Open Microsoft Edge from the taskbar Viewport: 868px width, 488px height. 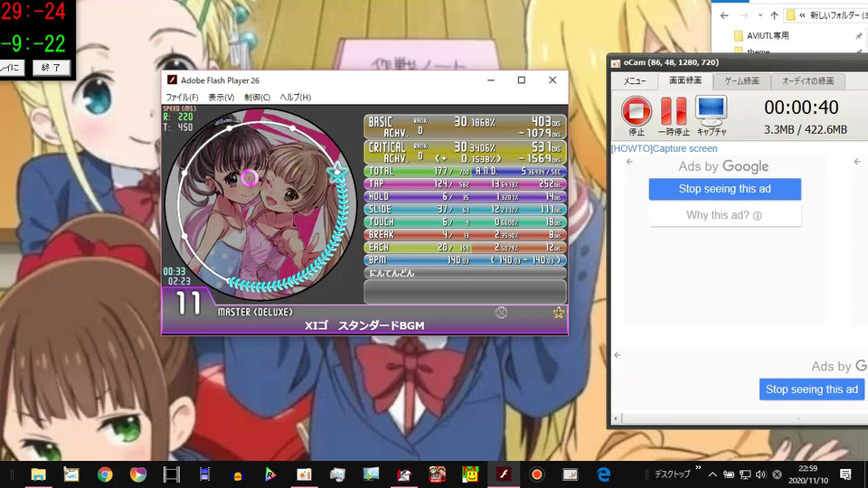(x=603, y=474)
